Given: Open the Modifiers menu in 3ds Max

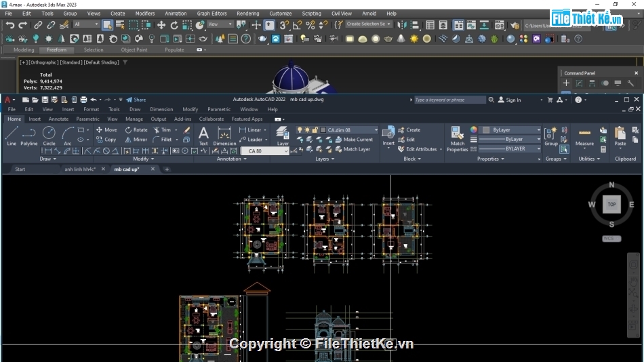Looking at the screenshot, I should (x=145, y=14).
